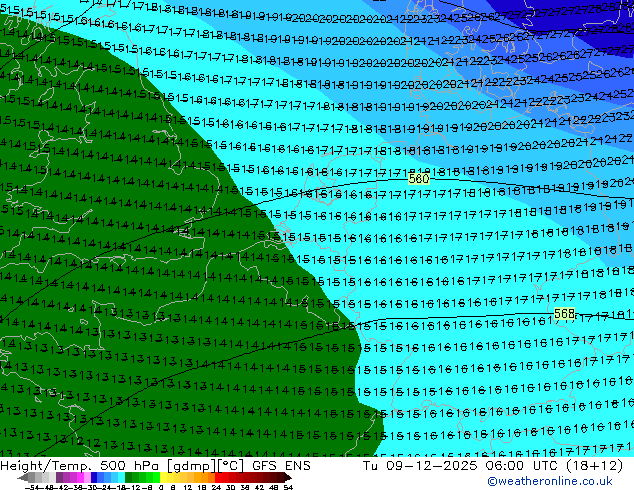Click the '[gdmp]' unit label
This screenshot has height=490, width=634.
click(191, 466)
